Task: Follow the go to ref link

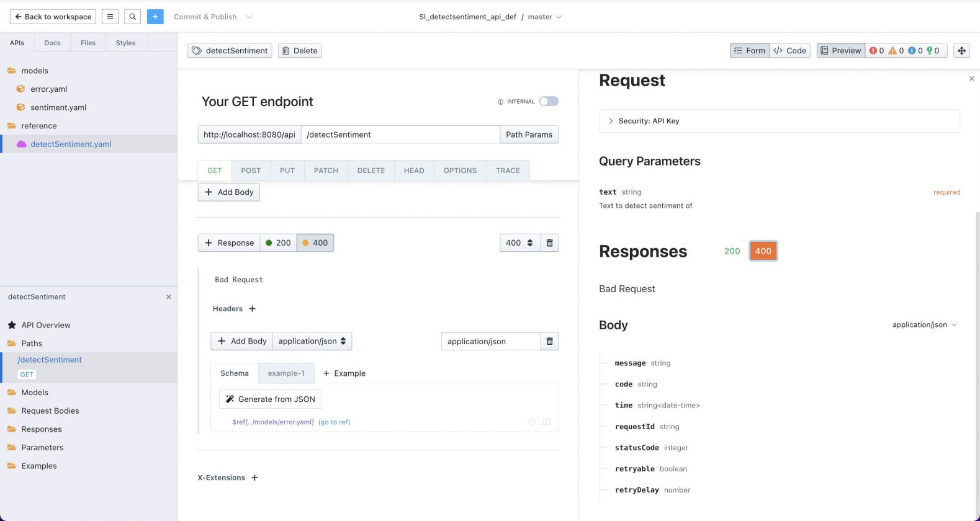Action: tap(335, 422)
